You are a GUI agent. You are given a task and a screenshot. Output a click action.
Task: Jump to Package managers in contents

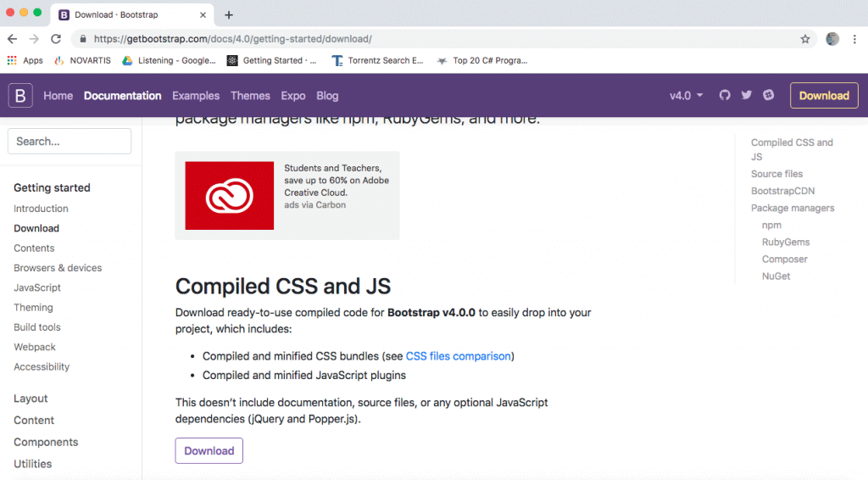[x=793, y=208]
